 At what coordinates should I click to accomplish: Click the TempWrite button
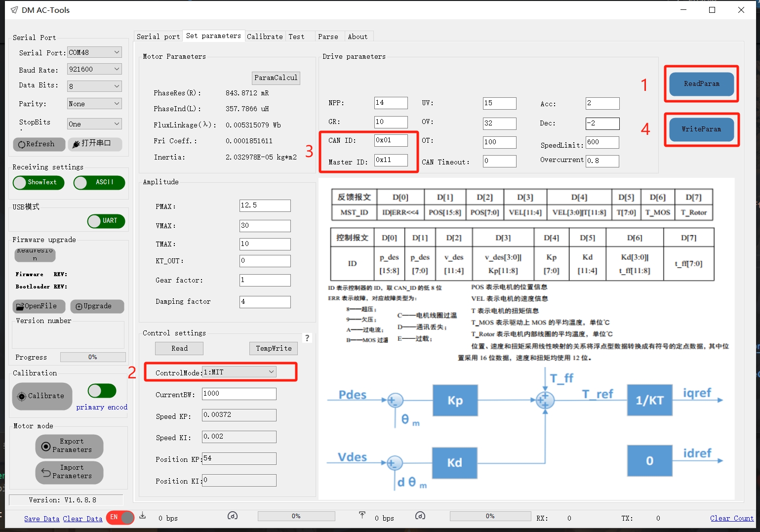pyautogui.click(x=274, y=349)
